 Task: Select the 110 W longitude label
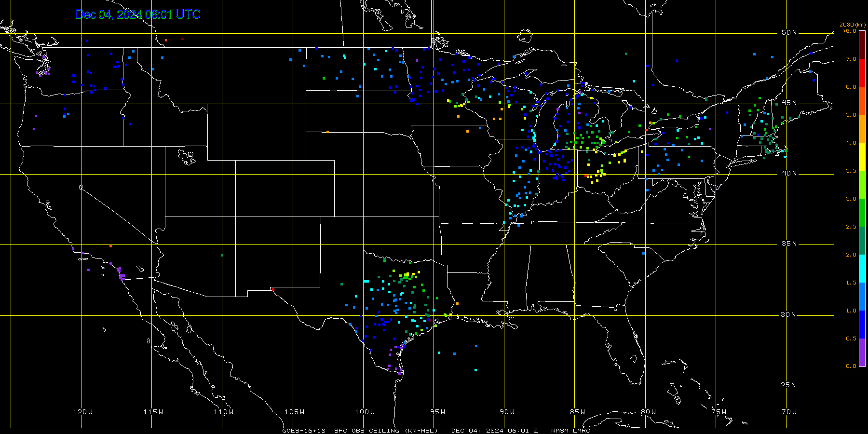click(224, 412)
